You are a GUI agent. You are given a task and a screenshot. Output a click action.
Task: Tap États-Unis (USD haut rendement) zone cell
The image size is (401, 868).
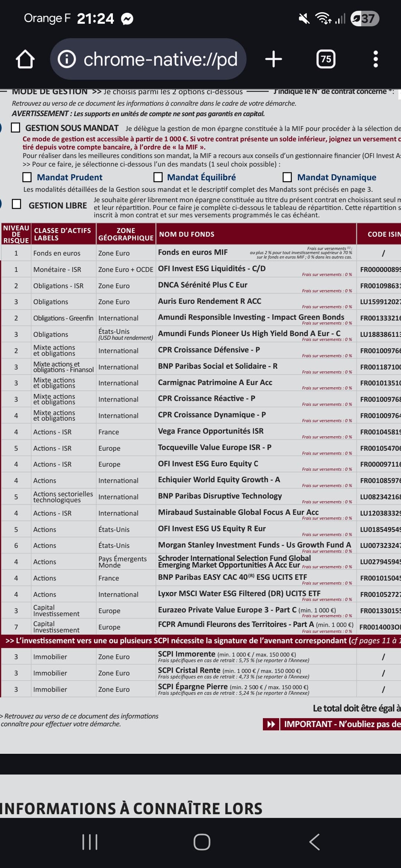[125, 334]
